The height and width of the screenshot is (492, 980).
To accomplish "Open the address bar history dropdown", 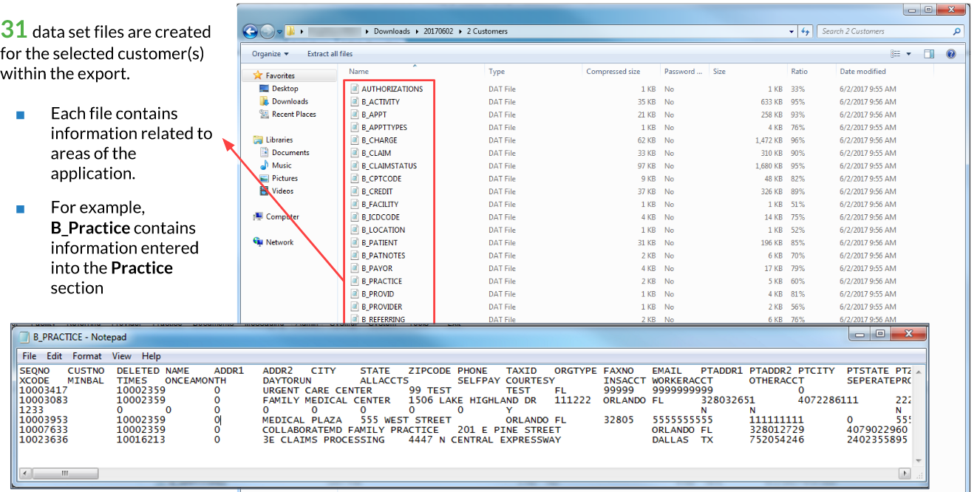I will tap(792, 32).
